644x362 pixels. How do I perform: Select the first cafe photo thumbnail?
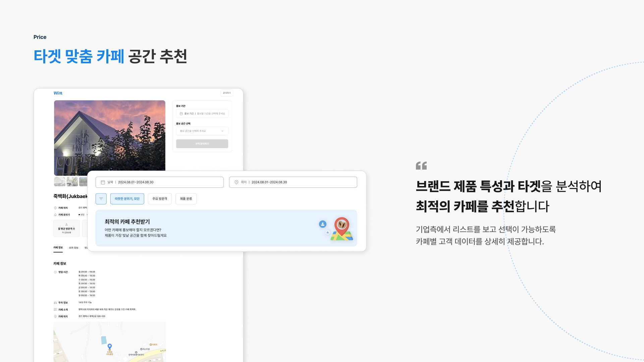tap(60, 182)
